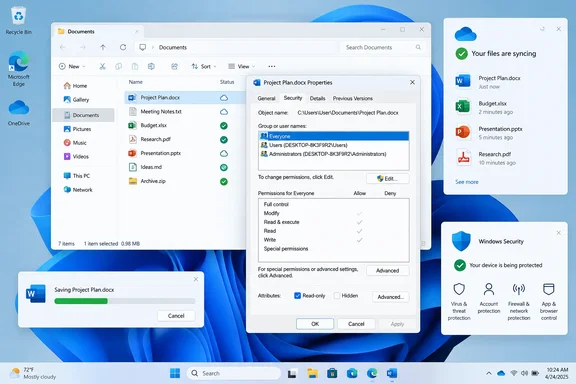The width and height of the screenshot is (576, 384).
Task: Click the OneDrive cloud logo in sync panel
Action: click(x=465, y=34)
